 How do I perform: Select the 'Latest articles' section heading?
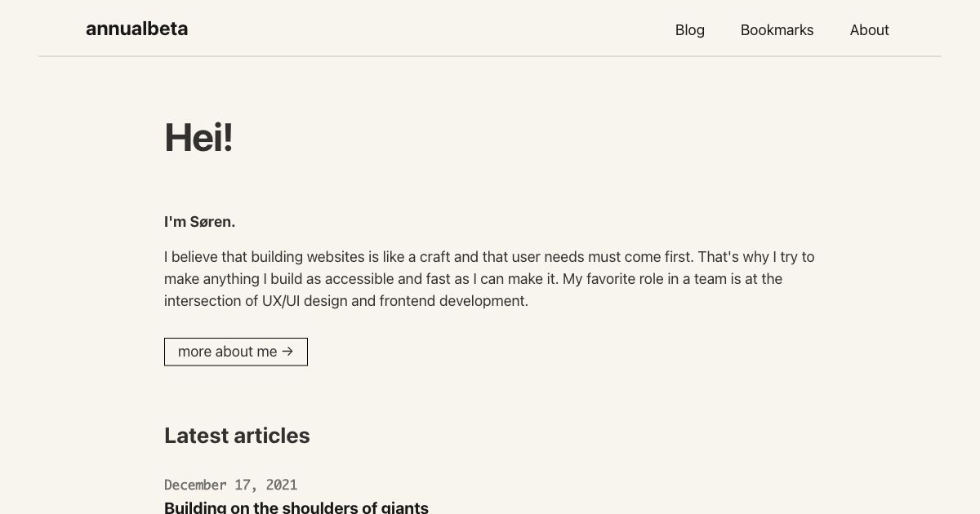tap(237, 436)
